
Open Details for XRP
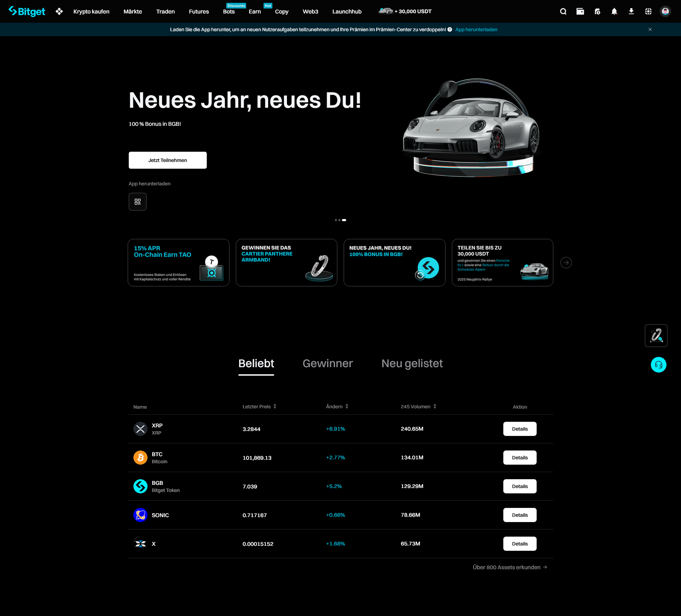click(520, 429)
